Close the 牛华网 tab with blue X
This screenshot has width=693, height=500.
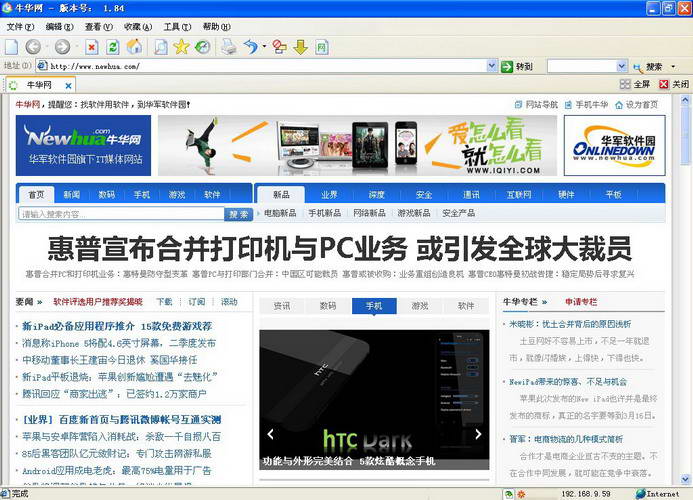click(x=68, y=85)
